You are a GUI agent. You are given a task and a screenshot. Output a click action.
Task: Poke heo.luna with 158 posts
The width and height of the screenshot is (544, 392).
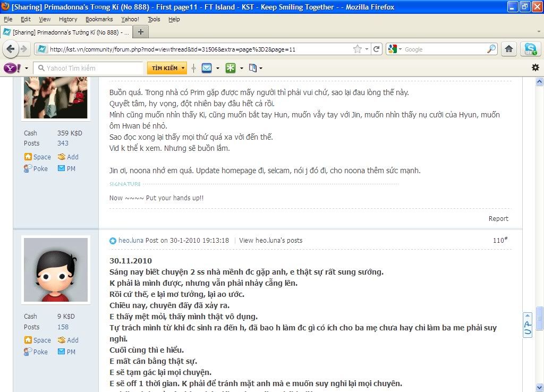click(36, 352)
